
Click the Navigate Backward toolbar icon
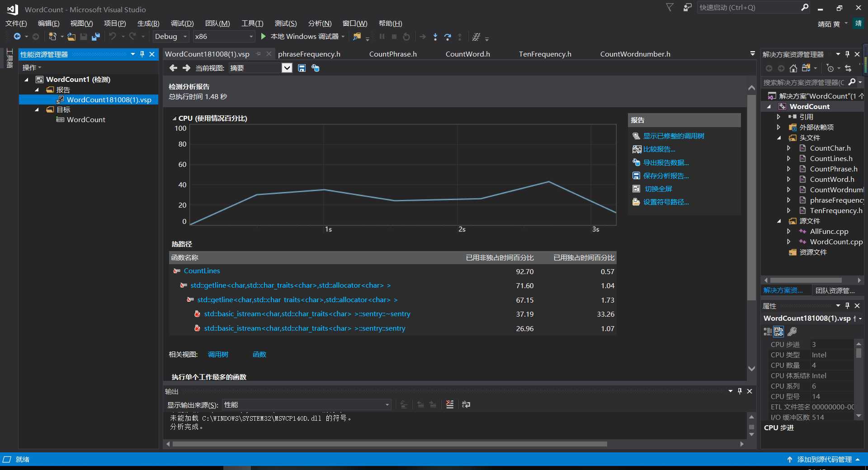(x=17, y=37)
